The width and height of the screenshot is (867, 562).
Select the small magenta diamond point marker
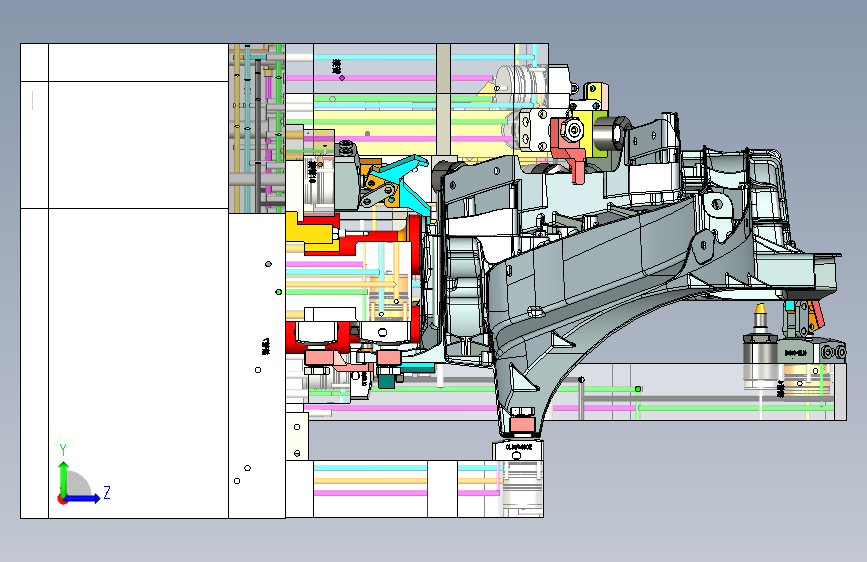(342, 78)
